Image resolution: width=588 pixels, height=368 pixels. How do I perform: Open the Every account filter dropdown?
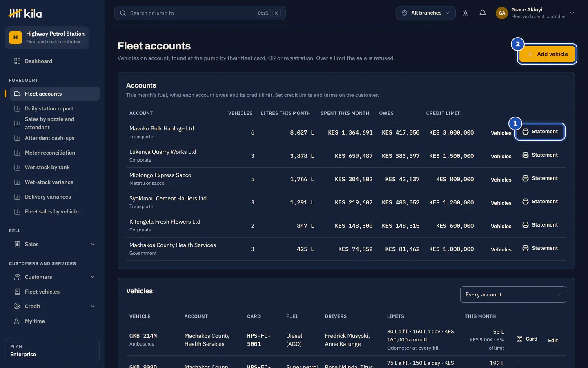click(513, 294)
